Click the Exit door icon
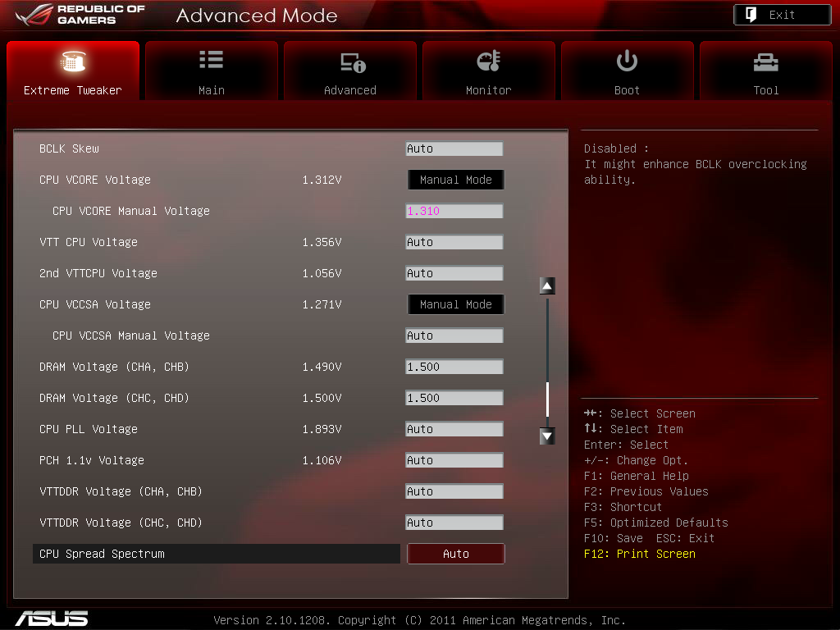The image size is (840, 630). 751,15
